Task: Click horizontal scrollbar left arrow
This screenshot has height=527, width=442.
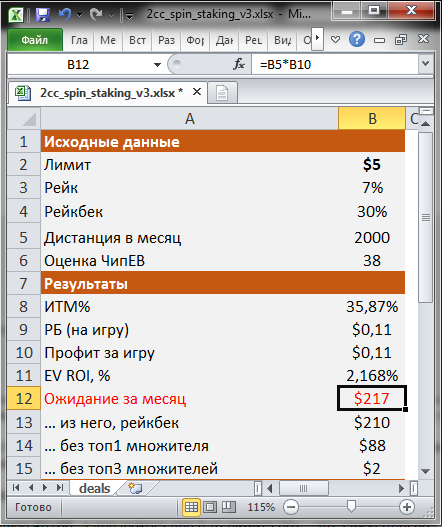Action: [x=270, y=488]
